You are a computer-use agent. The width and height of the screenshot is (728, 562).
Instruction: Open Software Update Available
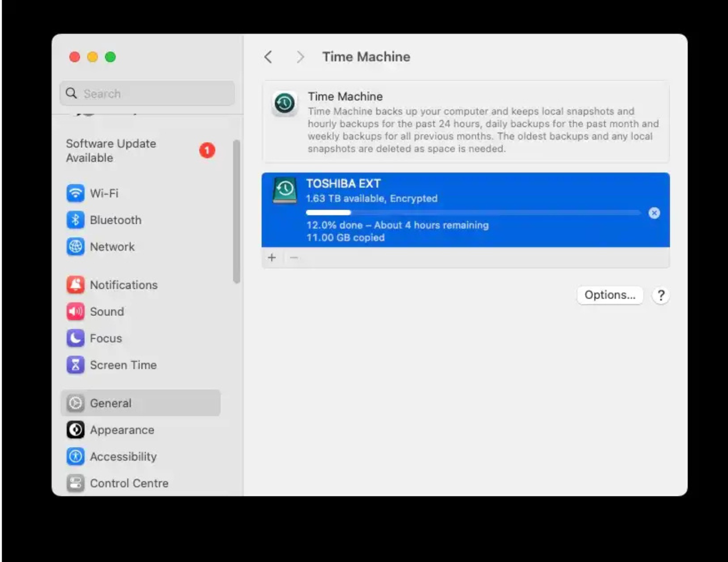click(111, 150)
